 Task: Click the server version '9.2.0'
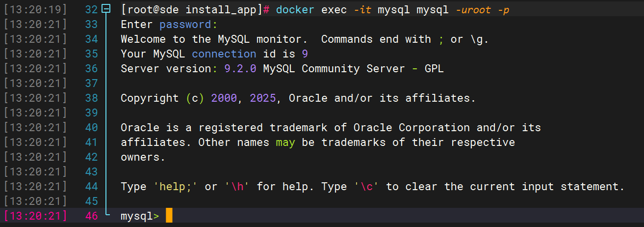[240, 68]
